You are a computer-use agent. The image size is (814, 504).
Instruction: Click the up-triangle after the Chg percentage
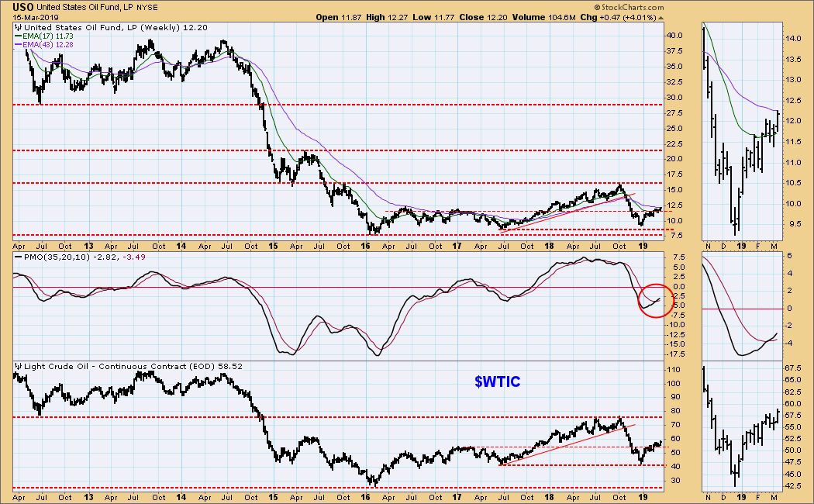point(661,17)
